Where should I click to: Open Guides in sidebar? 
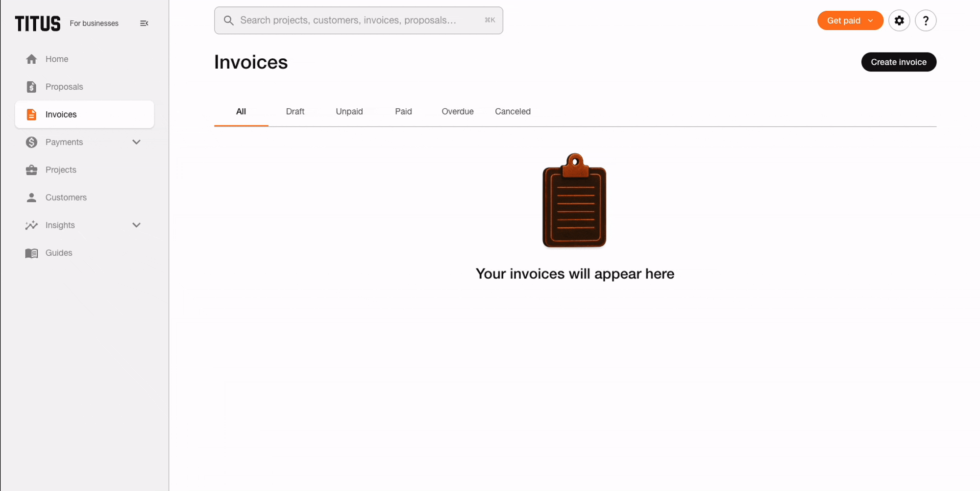click(x=84, y=253)
